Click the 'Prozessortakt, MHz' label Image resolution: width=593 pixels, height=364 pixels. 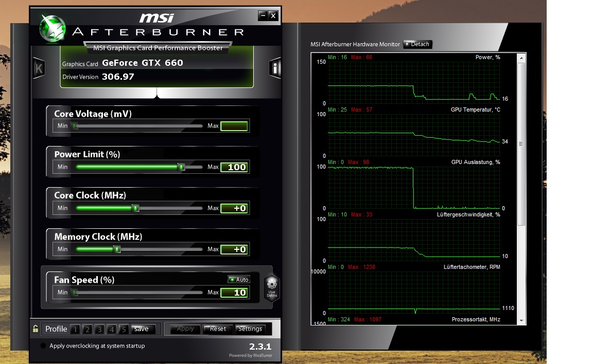click(x=476, y=319)
